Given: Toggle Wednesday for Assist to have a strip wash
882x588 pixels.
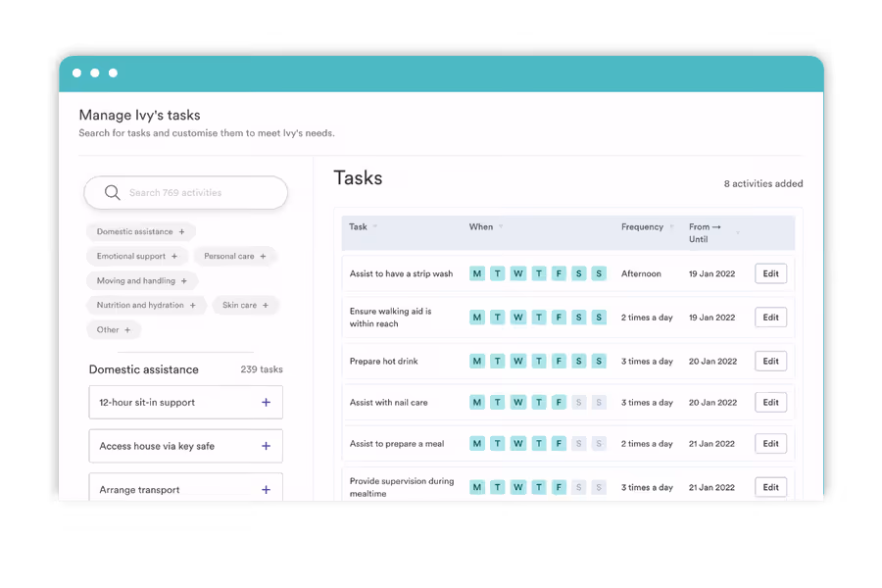Looking at the screenshot, I should coord(518,273).
